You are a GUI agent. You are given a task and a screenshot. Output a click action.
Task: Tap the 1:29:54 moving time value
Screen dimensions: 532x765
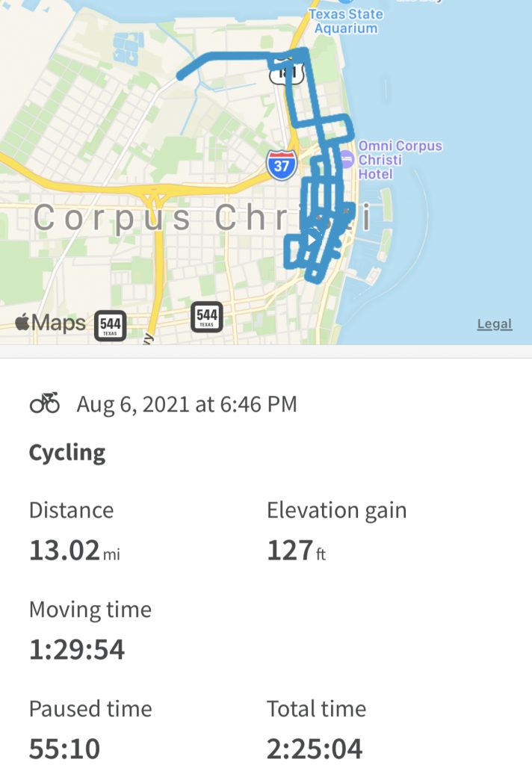tap(77, 650)
